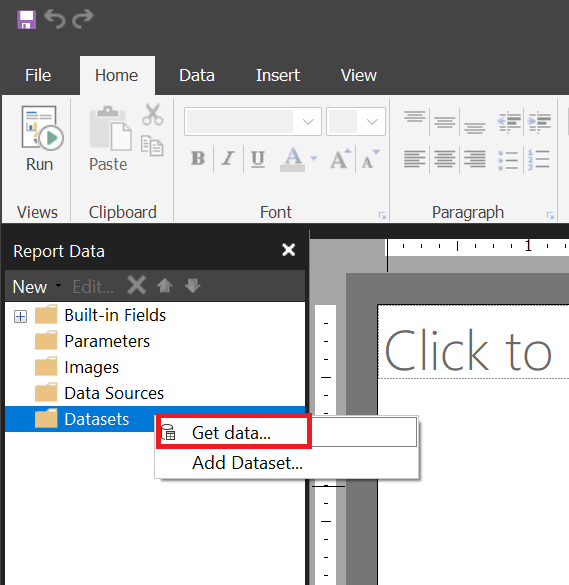Open the Font dialog launcher

click(x=382, y=216)
